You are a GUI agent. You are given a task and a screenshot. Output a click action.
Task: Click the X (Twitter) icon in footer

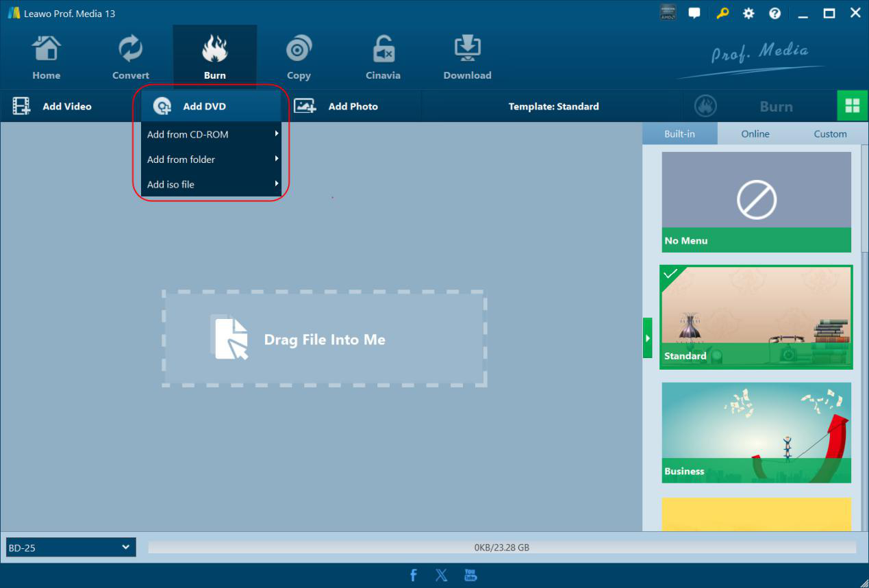tap(442, 575)
